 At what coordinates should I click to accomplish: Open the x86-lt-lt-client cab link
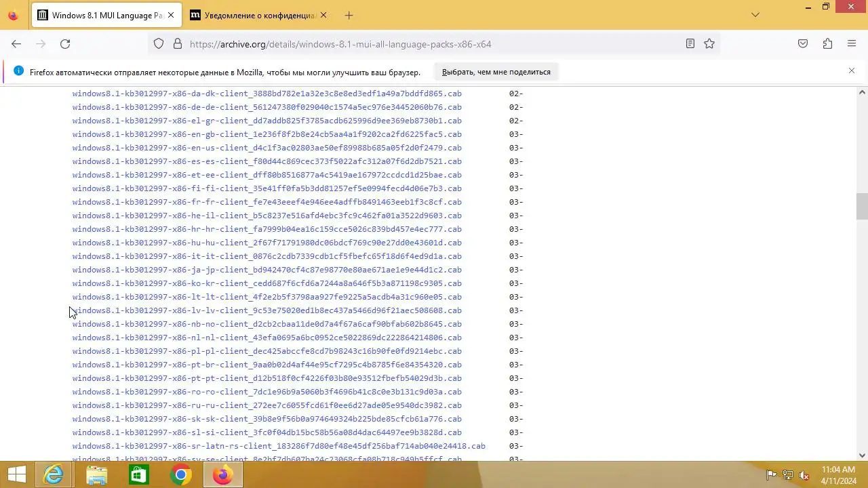pyautogui.click(x=267, y=297)
